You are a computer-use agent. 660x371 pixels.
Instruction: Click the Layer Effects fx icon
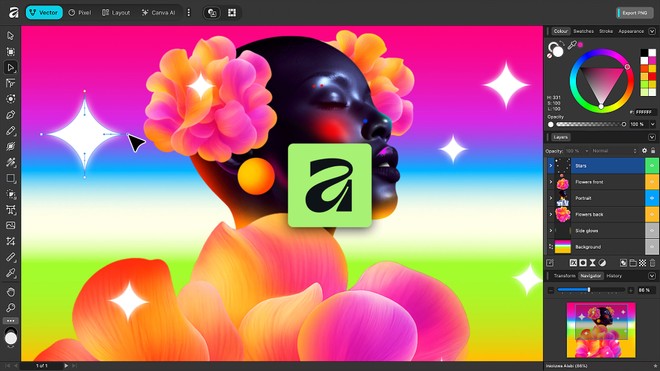click(x=573, y=263)
